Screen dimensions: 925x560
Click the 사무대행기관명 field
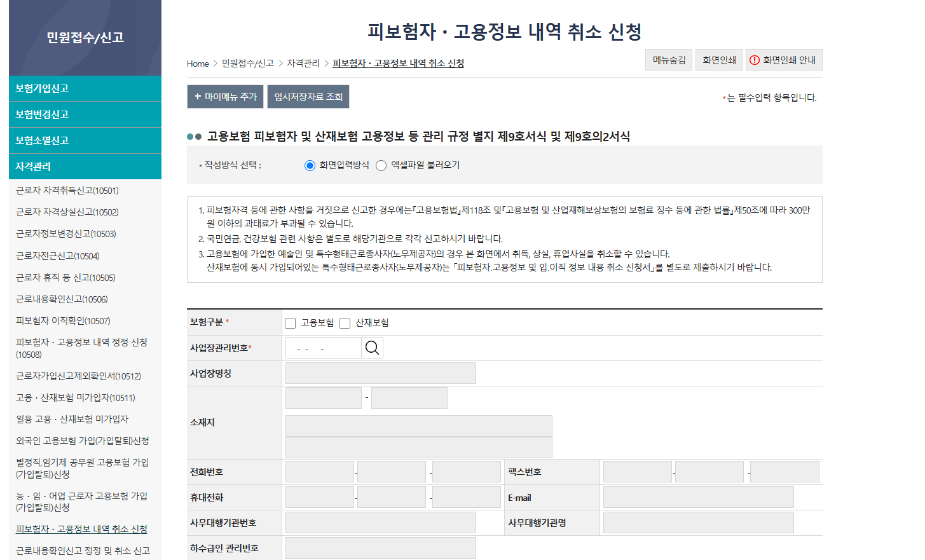tap(699, 522)
